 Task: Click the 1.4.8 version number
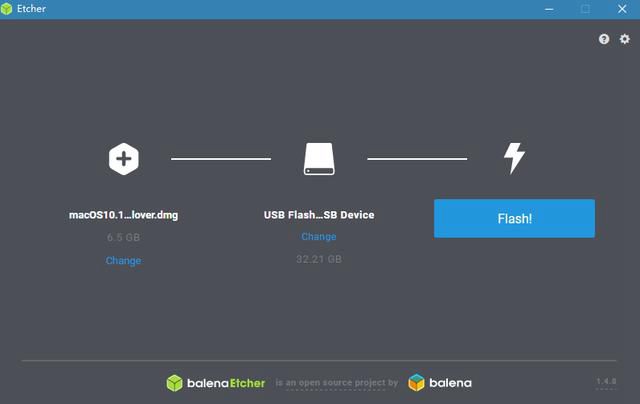pyautogui.click(x=606, y=382)
